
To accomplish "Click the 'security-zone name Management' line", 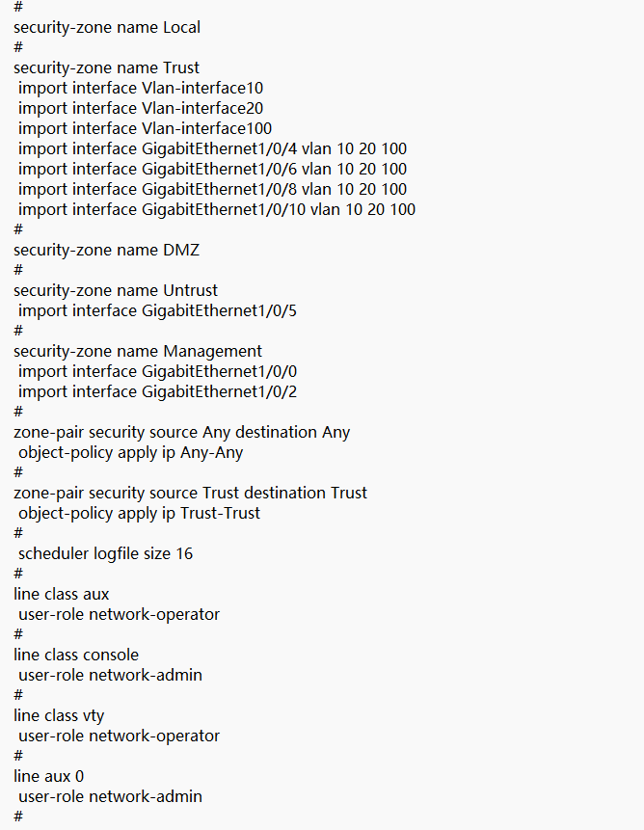I will (x=138, y=351).
